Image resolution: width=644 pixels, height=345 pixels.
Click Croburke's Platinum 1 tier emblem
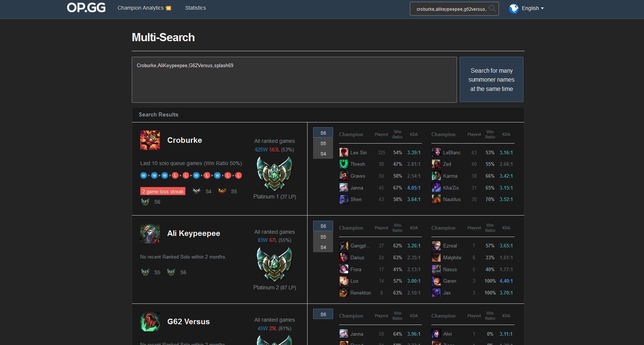(x=275, y=173)
